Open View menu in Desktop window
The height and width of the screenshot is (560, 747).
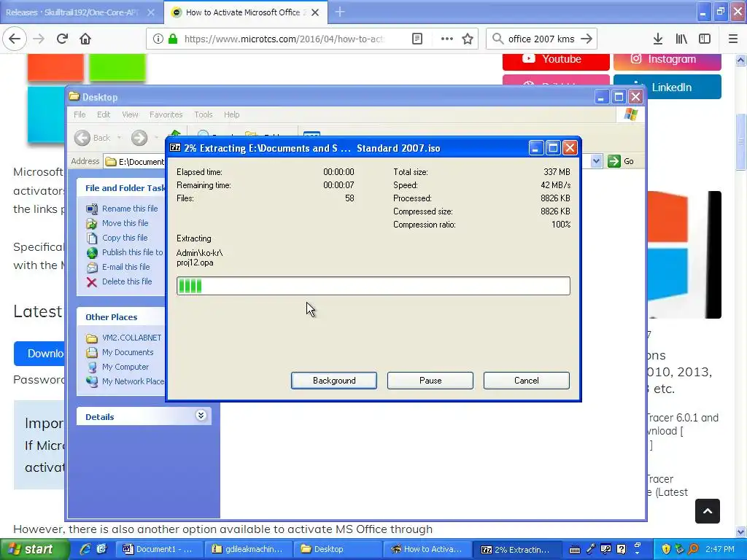point(130,114)
